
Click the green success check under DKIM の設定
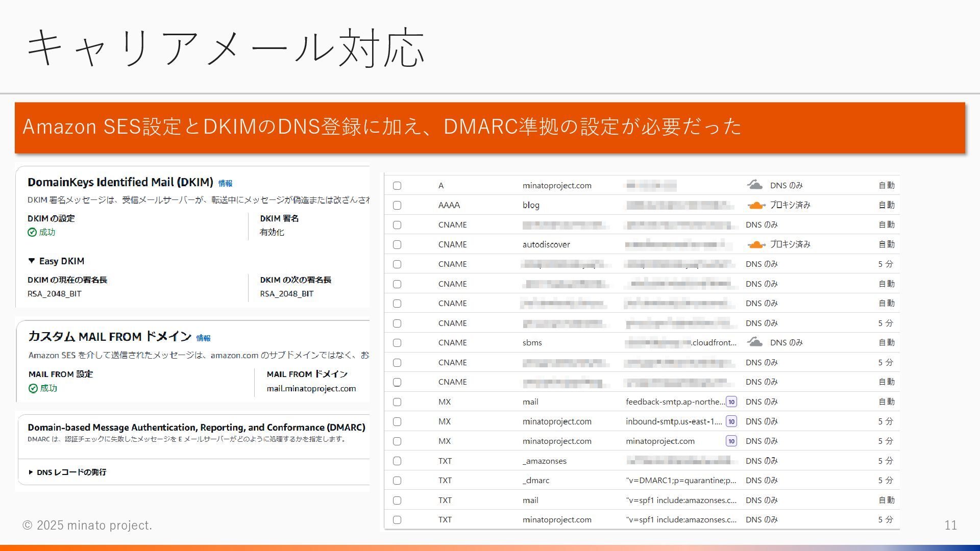coord(32,233)
